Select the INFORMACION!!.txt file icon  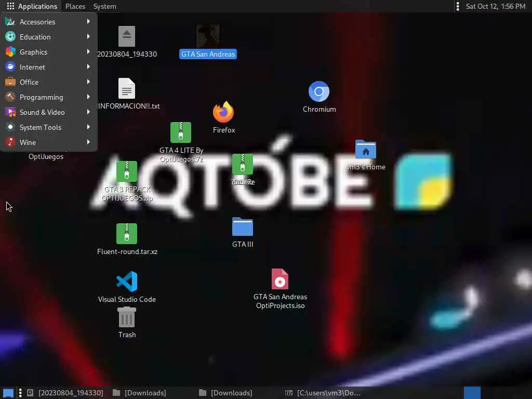127,88
